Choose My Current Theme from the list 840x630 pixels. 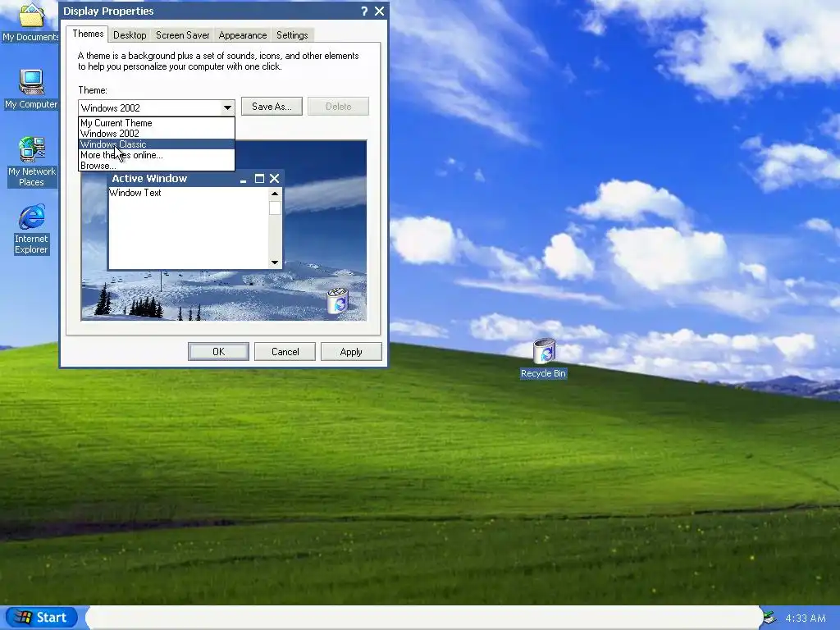point(157,123)
